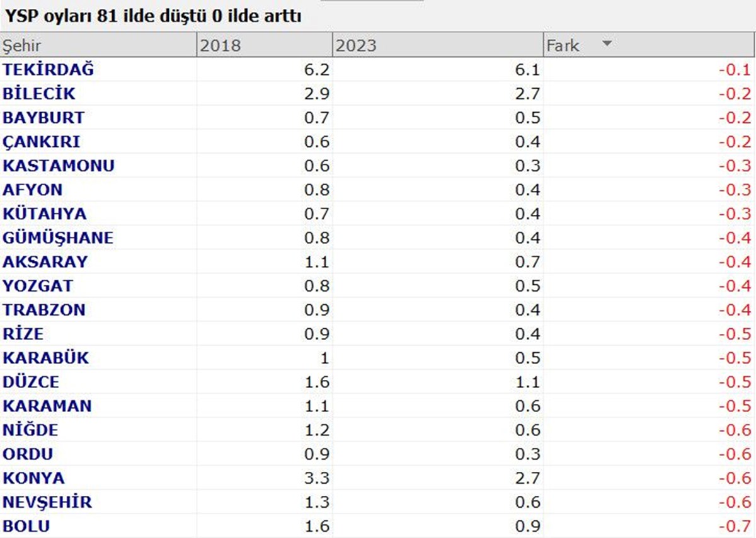756x538 pixels.
Task: Select AKSARAY's 2018 value 1.1
Action: coord(317,261)
